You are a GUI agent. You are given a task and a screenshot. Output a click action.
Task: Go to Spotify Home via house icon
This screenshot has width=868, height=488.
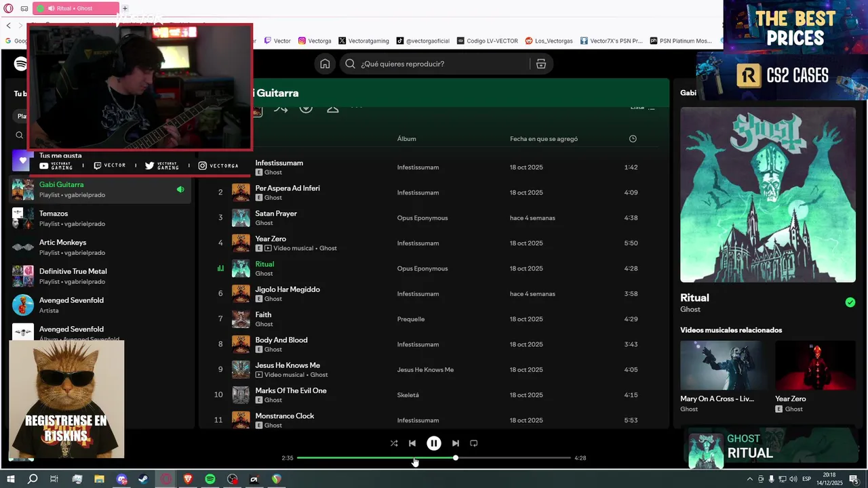point(325,64)
